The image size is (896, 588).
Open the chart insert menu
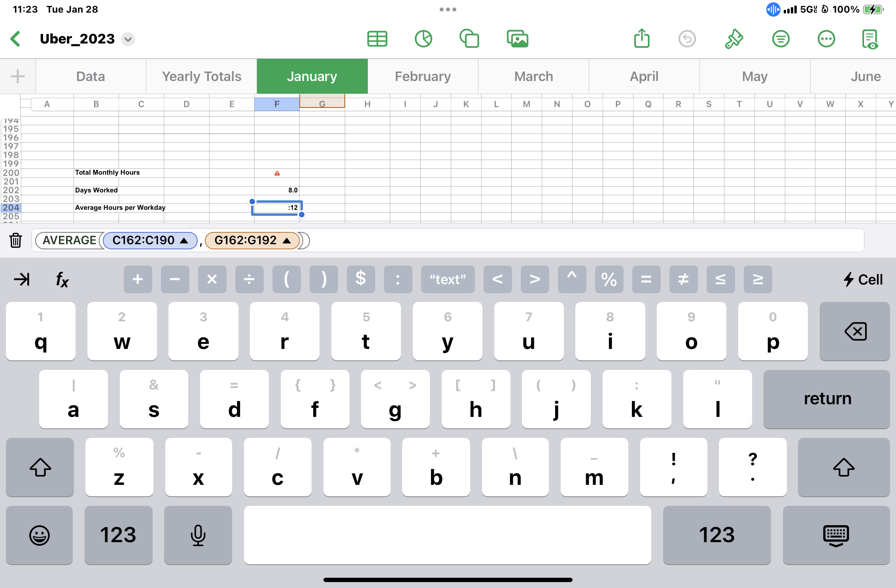(423, 39)
